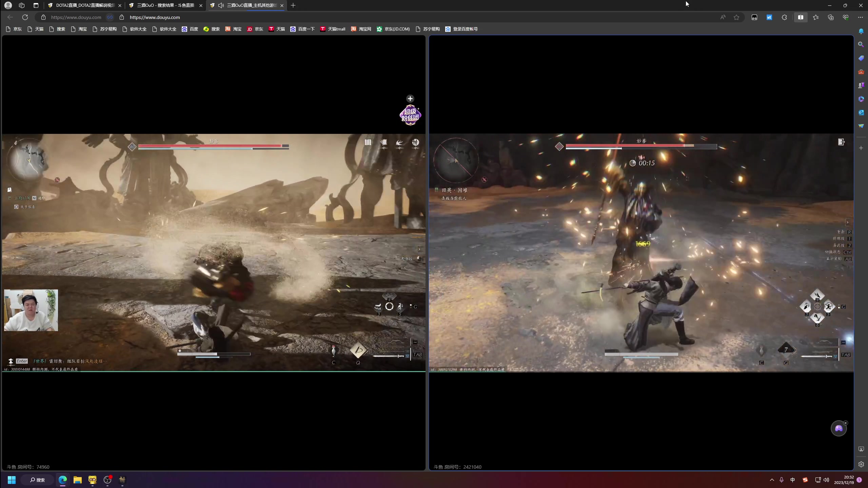
Task: Click the right pane address field
Action: click(155, 17)
